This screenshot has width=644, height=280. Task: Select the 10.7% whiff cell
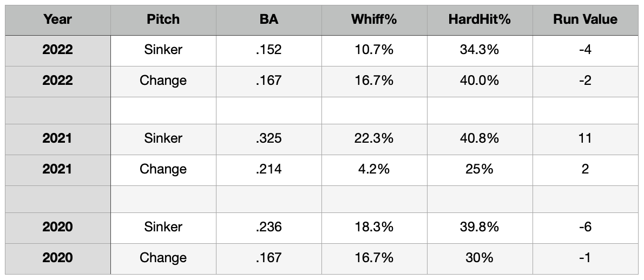point(374,50)
